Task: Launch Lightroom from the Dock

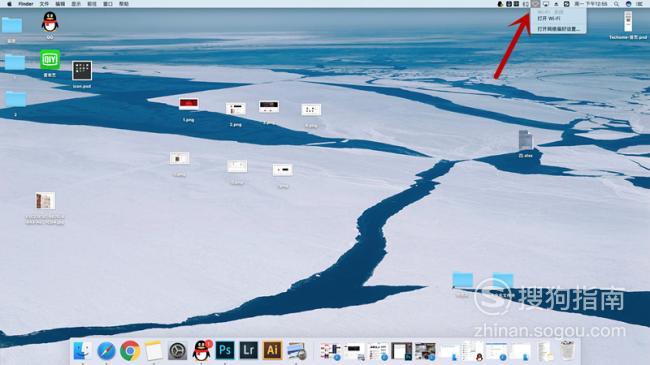Action: click(248, 350)
